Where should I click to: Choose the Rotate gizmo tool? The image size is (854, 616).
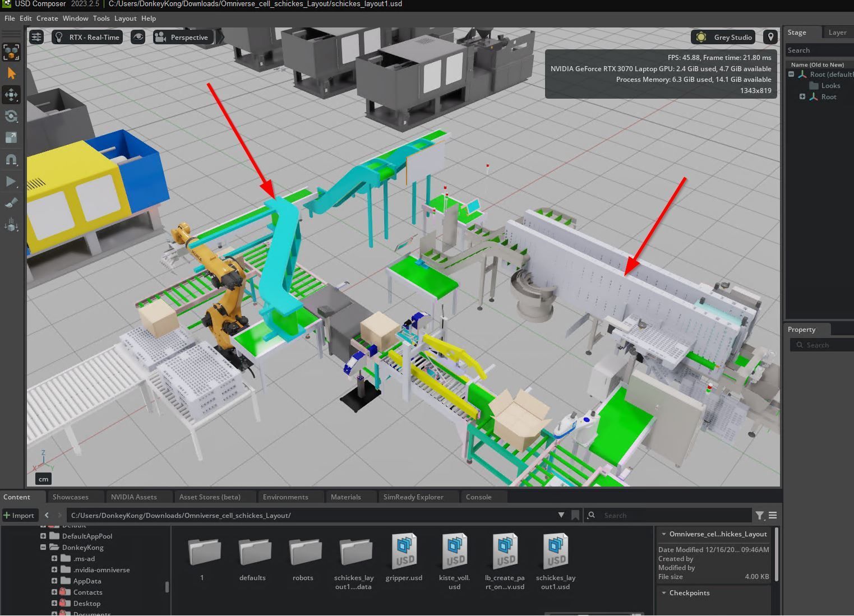(x=11, y=116)
